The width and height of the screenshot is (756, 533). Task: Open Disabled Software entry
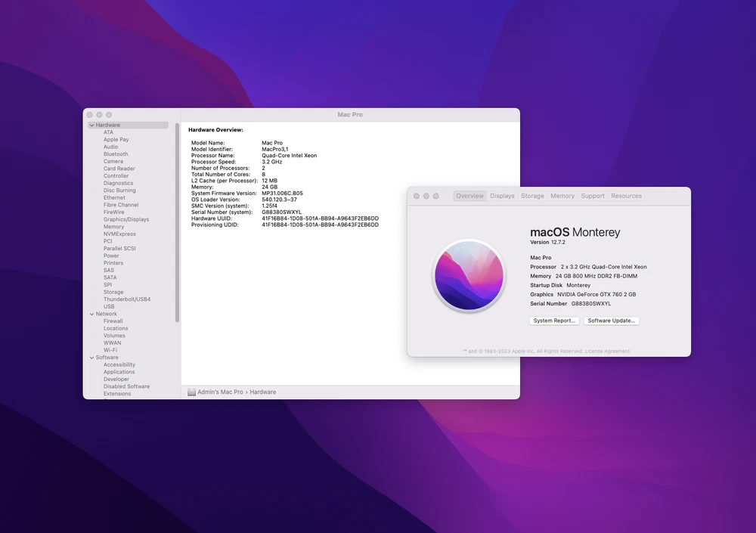[126, 386]
